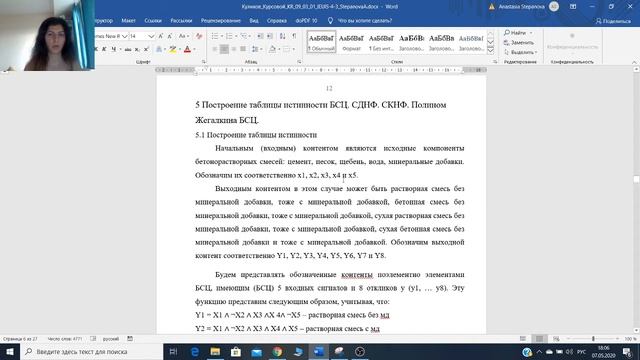Open the 'Рассылки' tab

(181, 20)
